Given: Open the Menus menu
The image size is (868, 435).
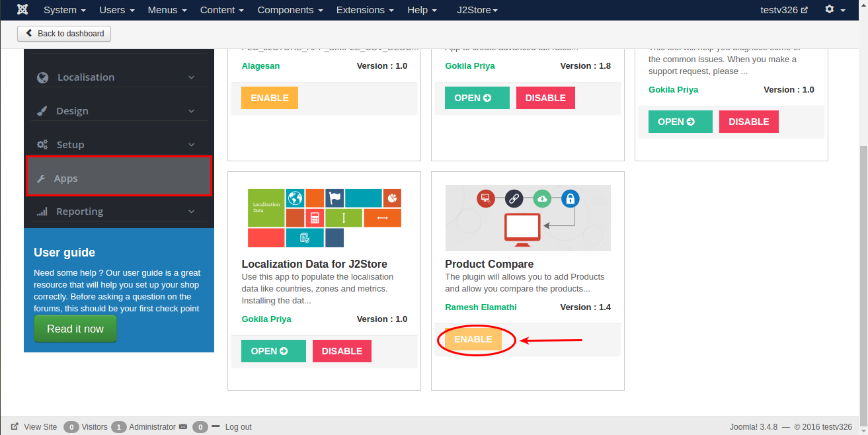Looking at the screenshot, I should tap(167, 10).
